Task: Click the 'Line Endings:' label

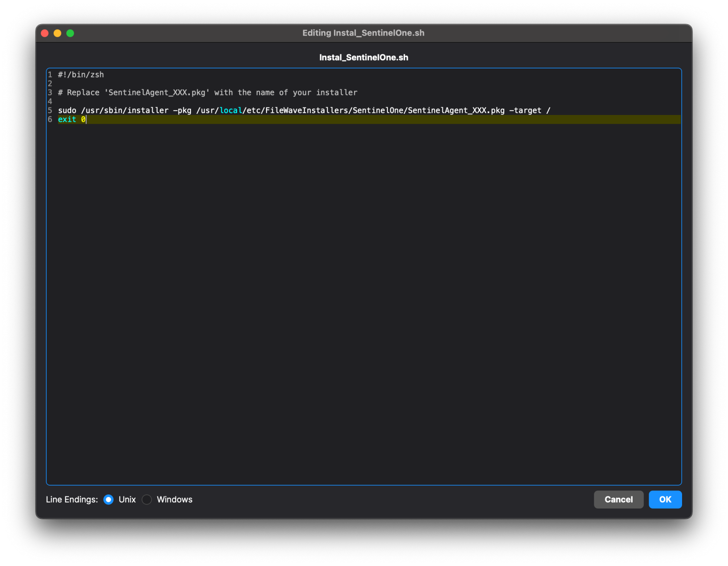Action: coord(72,500)
